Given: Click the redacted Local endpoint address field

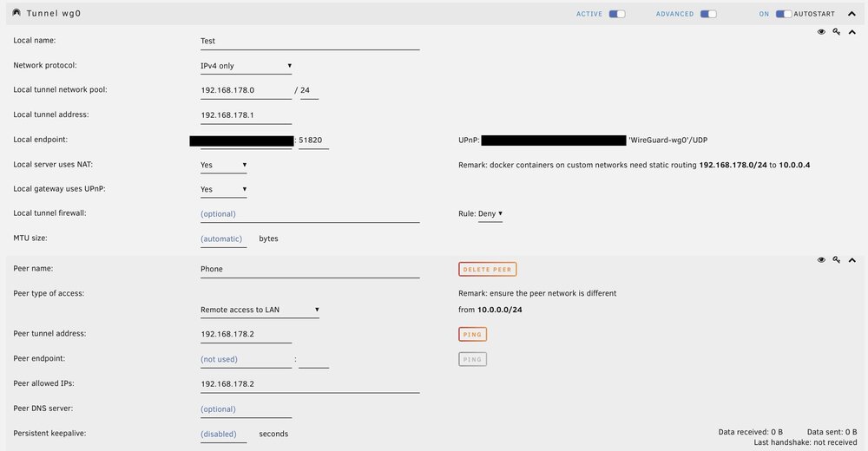Looking at the screenshot, I should [241, 141].
